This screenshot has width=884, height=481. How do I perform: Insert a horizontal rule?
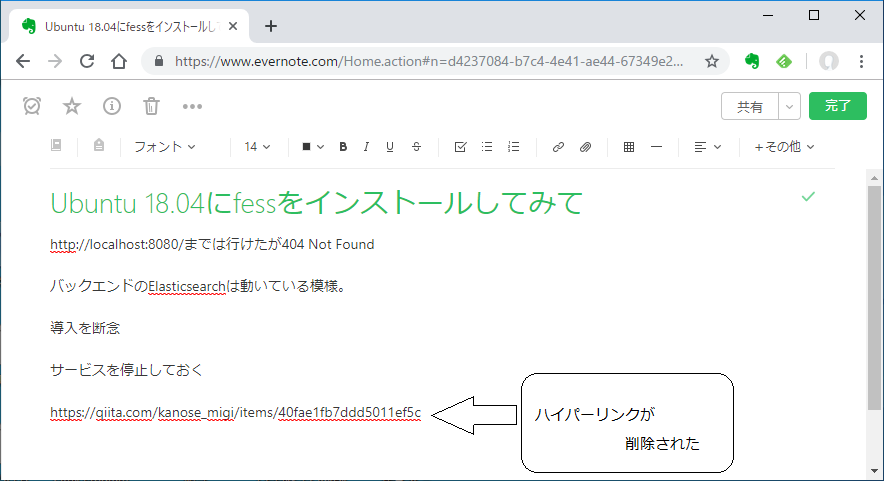coord(656,147)
